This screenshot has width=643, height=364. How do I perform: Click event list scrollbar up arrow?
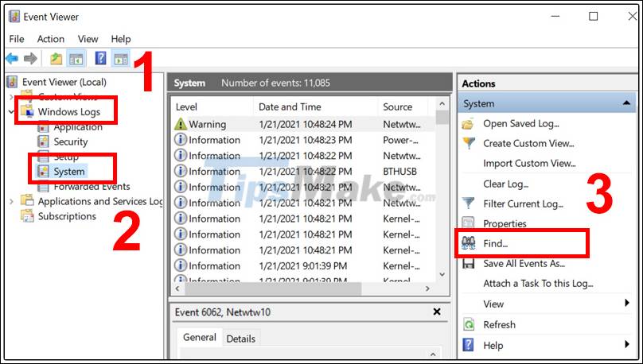[442, 103]
